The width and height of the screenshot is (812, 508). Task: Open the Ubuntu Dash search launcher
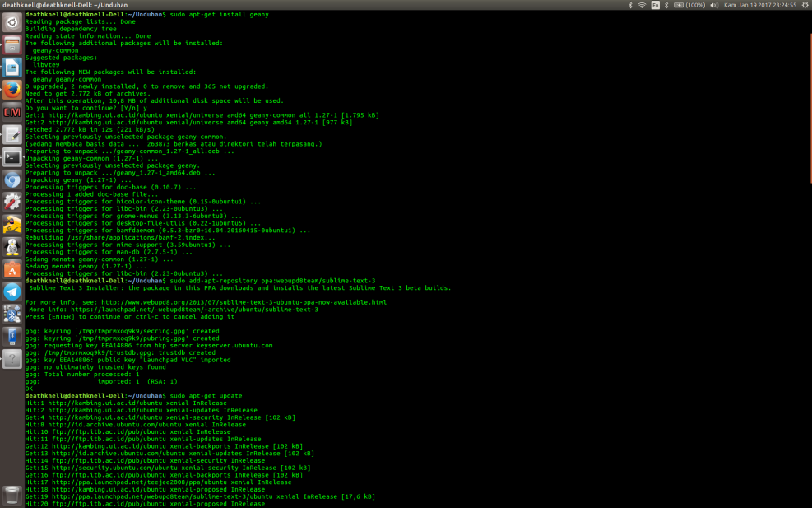[x=12, y=22]
